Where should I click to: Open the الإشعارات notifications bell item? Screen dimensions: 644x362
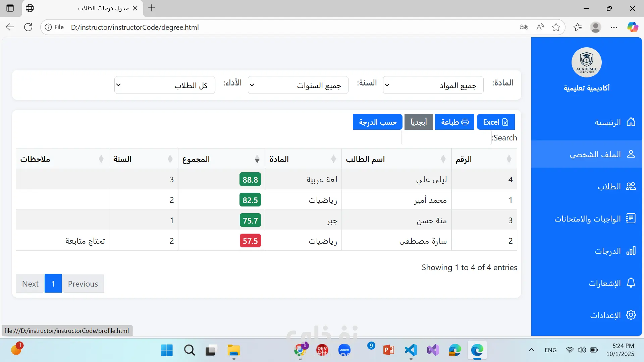pyautogui.click(x=612, y=283)
